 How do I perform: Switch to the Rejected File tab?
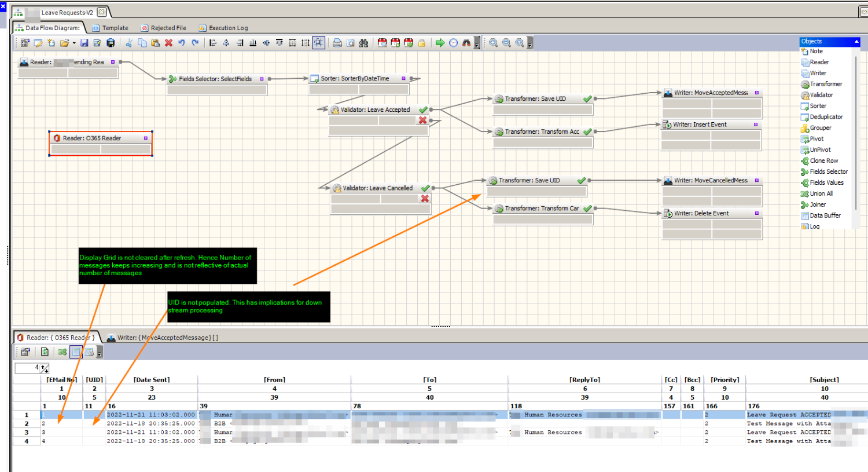click(163, 28)
